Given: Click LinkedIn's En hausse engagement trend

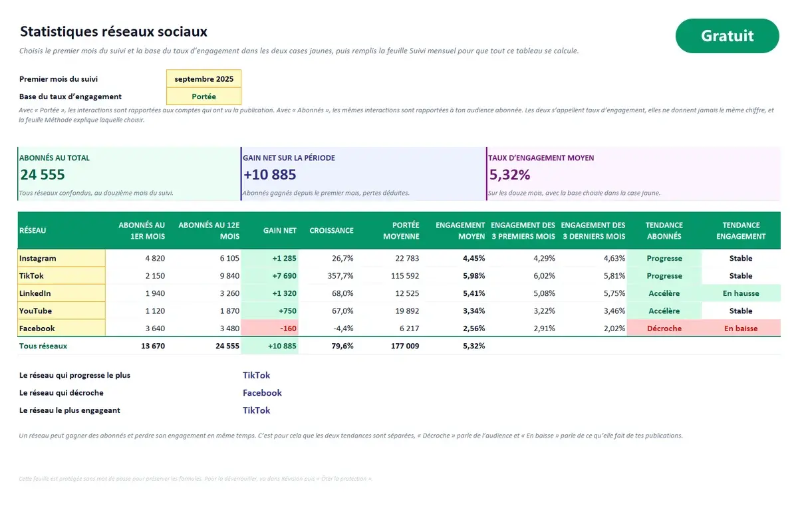Looking at the screenshot, I should tap(741, 293).
